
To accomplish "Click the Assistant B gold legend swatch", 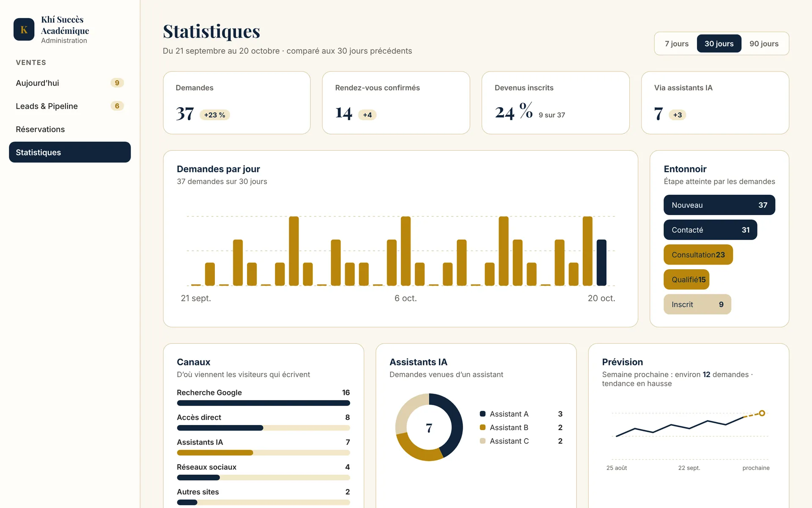I will click(483, 427).
